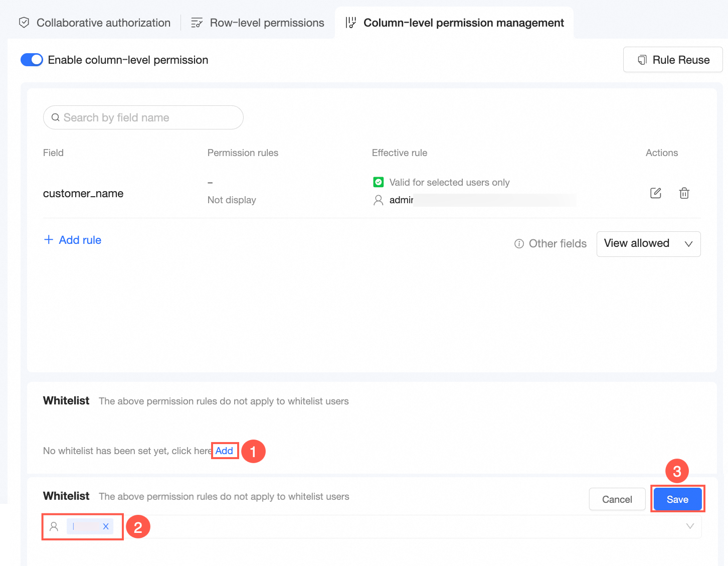Viewport: 728px width, 566px height.
Task: Expand the whitelist user selector arrow
Action: [x=690, y=526]
